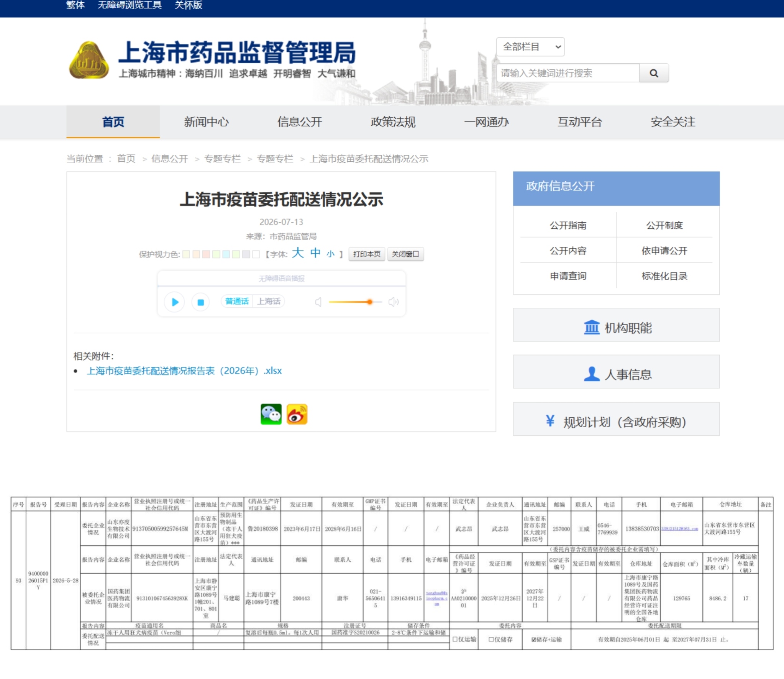Set font size to 大 large

coord(298,253)
